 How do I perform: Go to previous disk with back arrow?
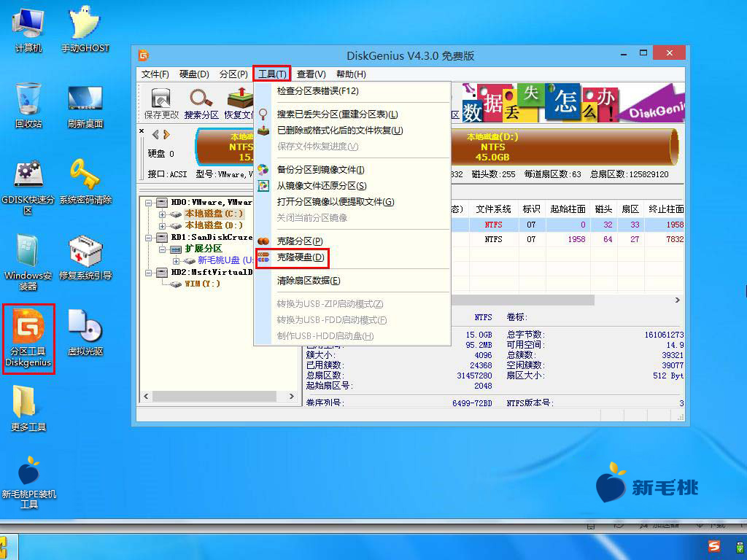155,135
